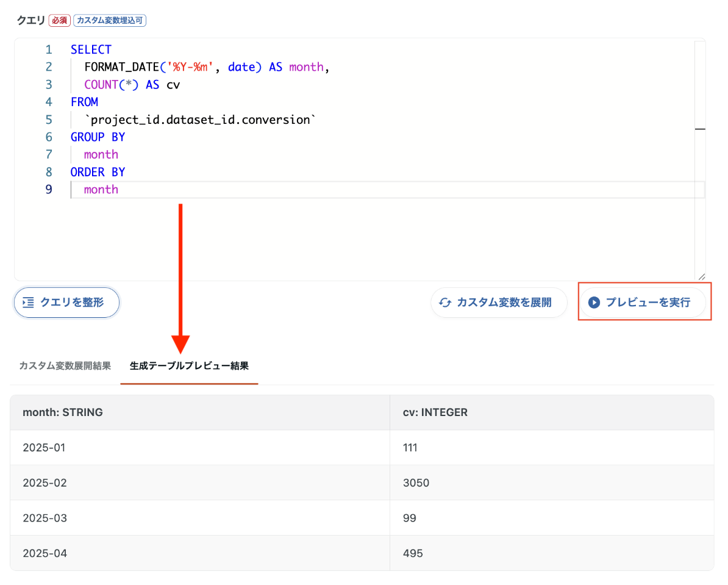Click the month: STRING column header
The width and height of the screenshot is (728, 585).
[63, 412]
